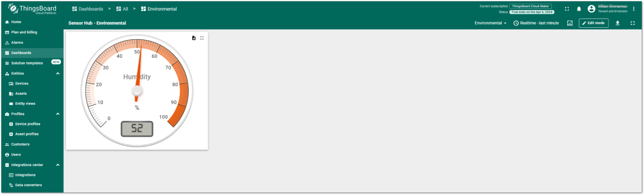The width and height of the screenshot is (644, 195).
Task: Open the Realtime last minute time window
Action: pos(536,23)
